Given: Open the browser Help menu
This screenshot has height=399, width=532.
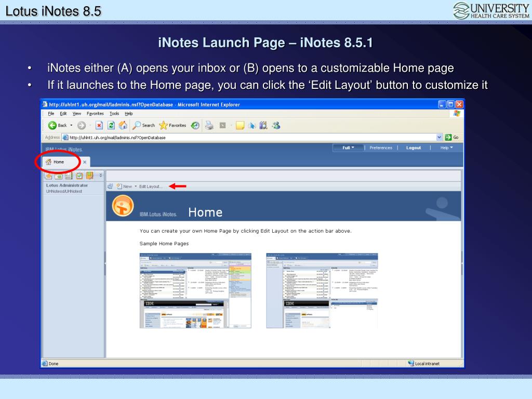Looking at the screenshot, I should [x=129, y=114].
